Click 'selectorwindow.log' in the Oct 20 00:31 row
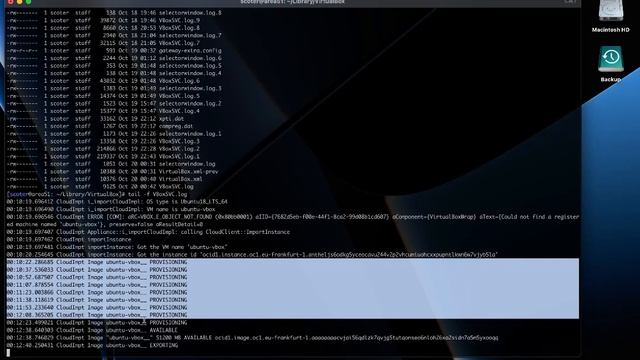This screenshot has width=640, height=360. [187, 164]
